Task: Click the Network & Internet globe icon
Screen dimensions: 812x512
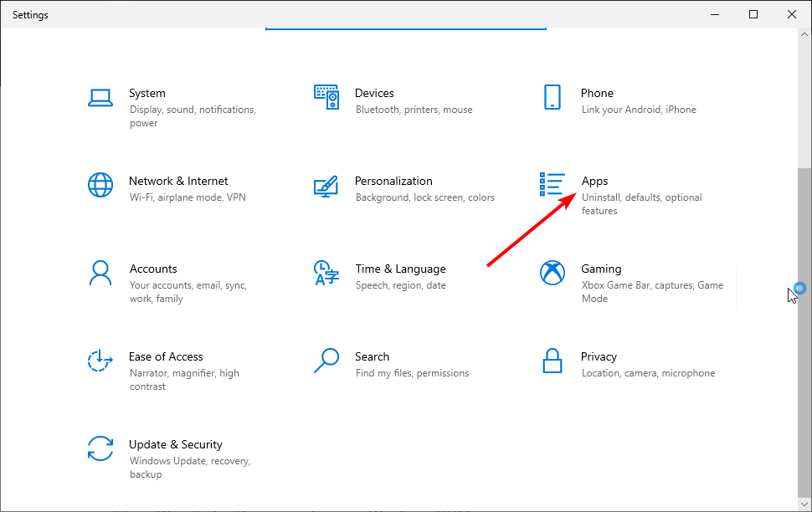Action: (x=100, y=185)
